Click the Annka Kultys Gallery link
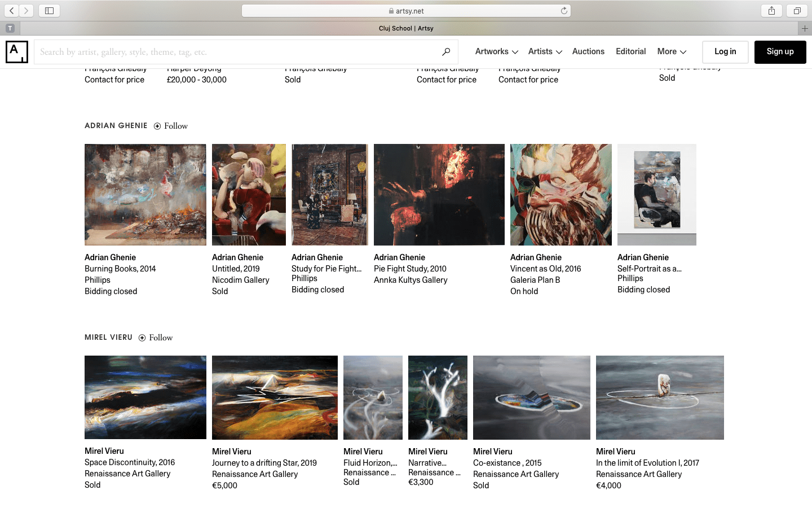 tap(411, 280)
